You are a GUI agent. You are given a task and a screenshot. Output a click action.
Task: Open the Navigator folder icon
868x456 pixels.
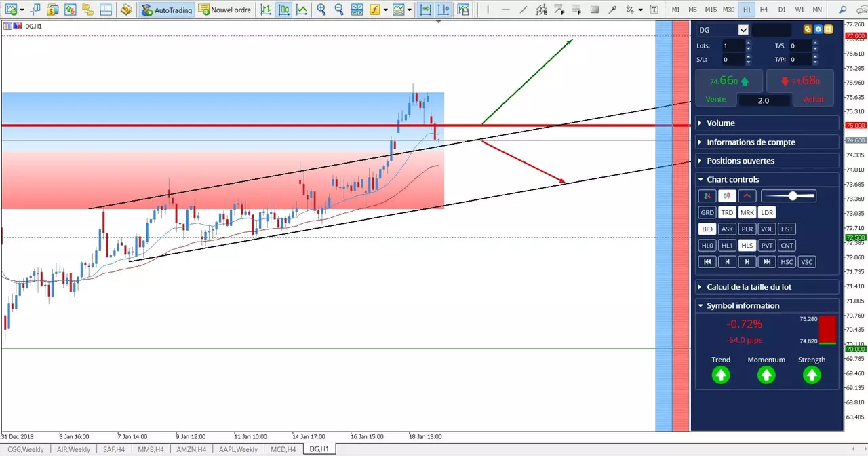pyautogui.click(x=87, y=9)
